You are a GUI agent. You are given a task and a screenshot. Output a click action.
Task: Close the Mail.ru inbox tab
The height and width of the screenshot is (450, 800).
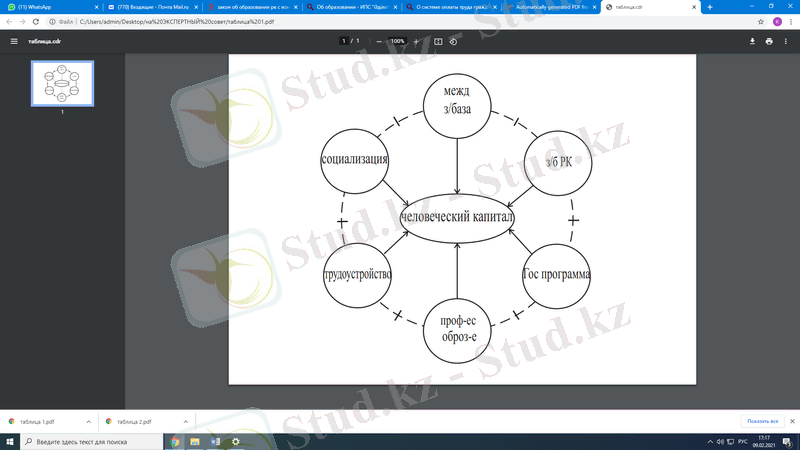coord(196,7)
